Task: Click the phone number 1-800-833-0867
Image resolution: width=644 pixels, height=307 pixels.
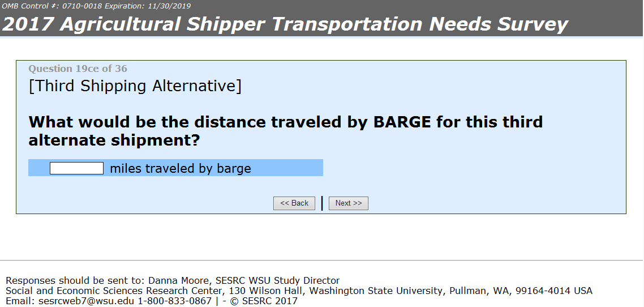Action: tap(174, 301)
